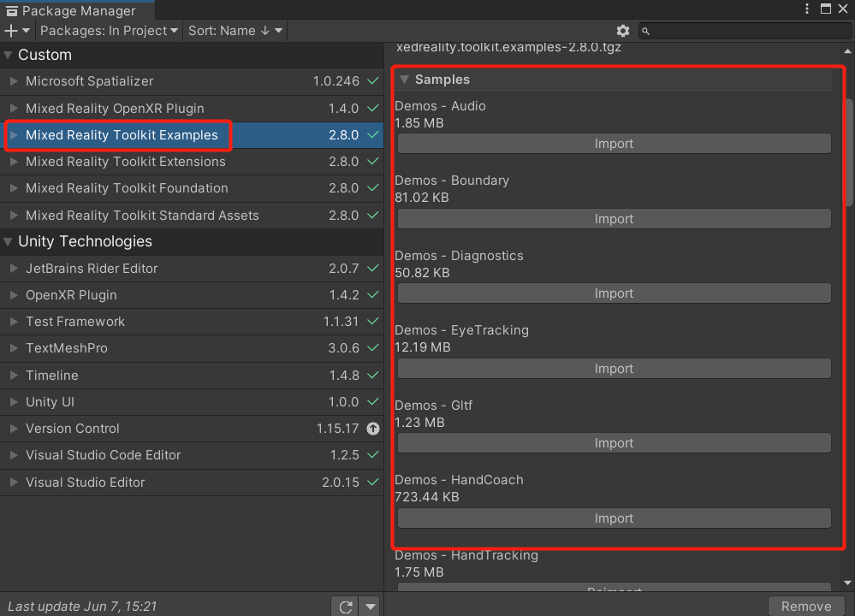Click the details panel vertical scrollbar

(848, 154)
